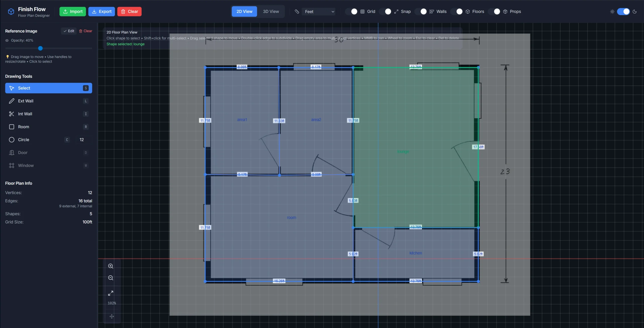Click the pan move arrows icon
The image size is (644, 328).
click(112, 316)
